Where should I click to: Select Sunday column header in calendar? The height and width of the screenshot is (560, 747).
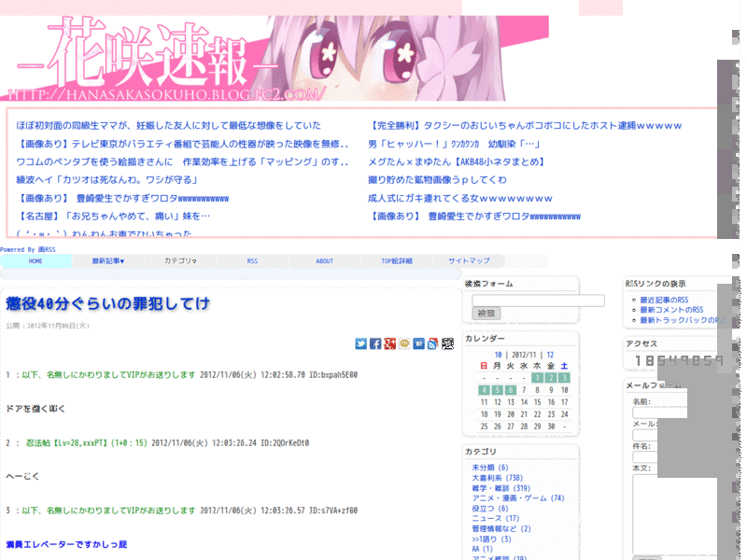(484, 364)
